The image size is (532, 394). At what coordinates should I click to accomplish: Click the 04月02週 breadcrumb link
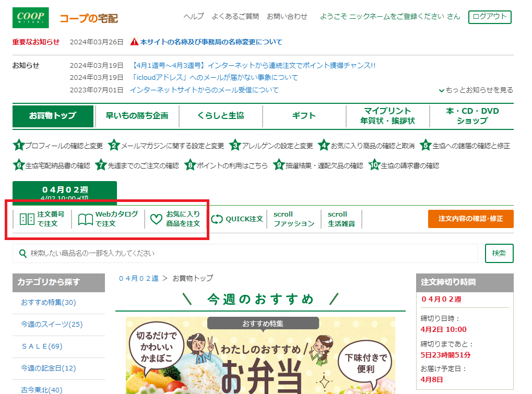[x=138, y=278]
